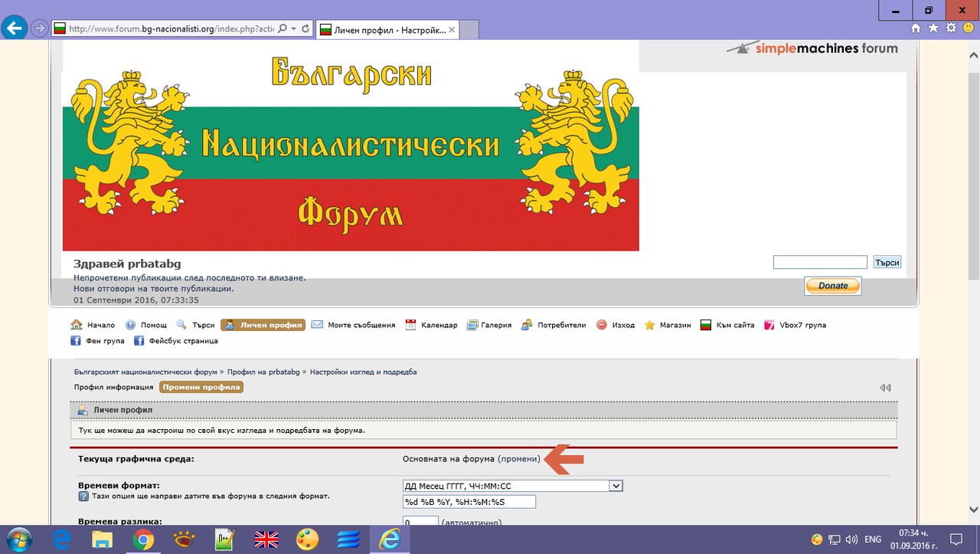Open Microsoft Edge from the taskbar

click(x=62, y=539)
